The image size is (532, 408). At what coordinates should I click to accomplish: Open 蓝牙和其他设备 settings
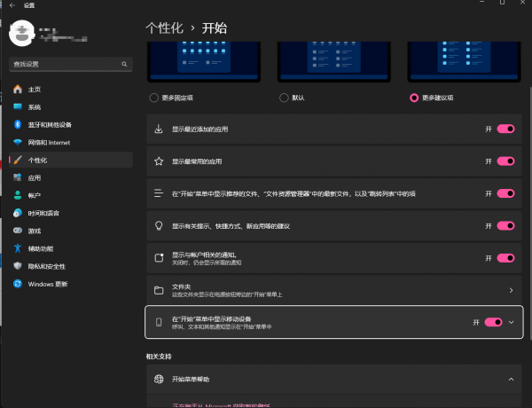tap(71, 124)
